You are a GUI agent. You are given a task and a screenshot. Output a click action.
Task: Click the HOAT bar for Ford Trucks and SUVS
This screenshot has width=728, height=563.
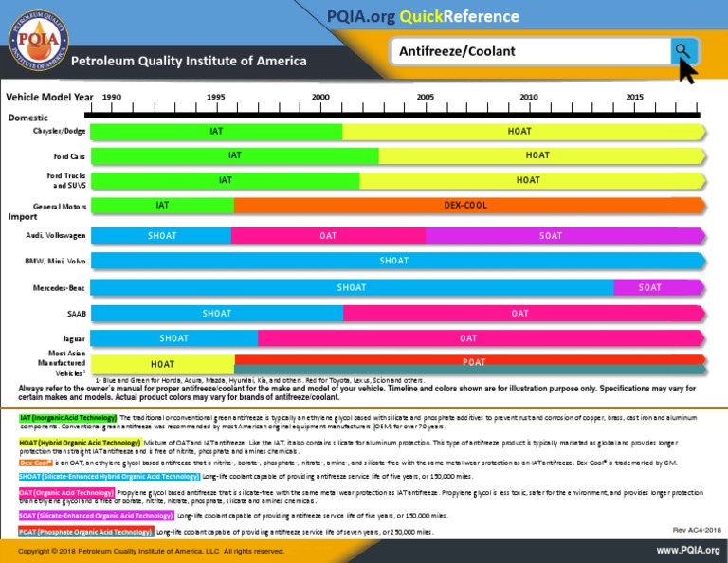(x=532, y=180)
